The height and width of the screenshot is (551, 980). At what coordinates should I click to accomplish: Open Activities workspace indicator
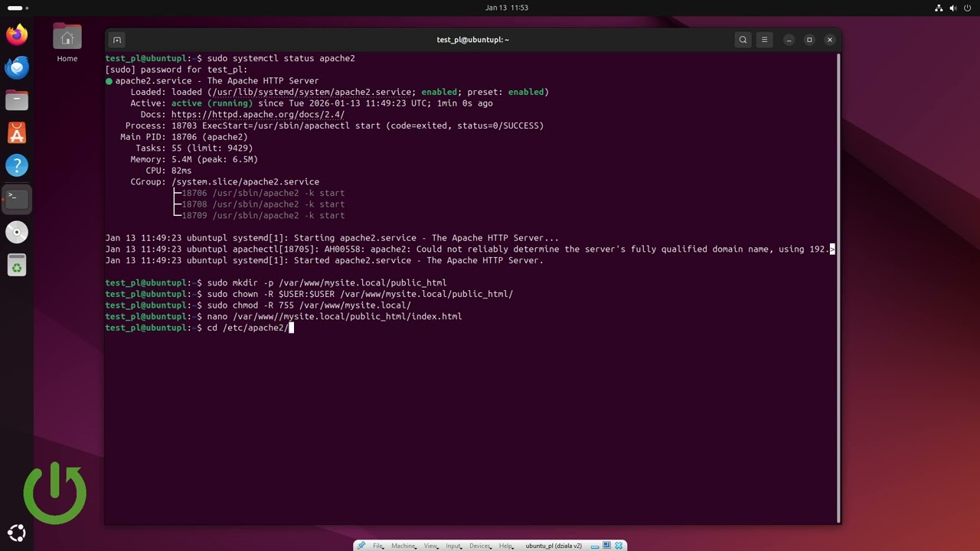pyautogui.click(x=18, y=8)
